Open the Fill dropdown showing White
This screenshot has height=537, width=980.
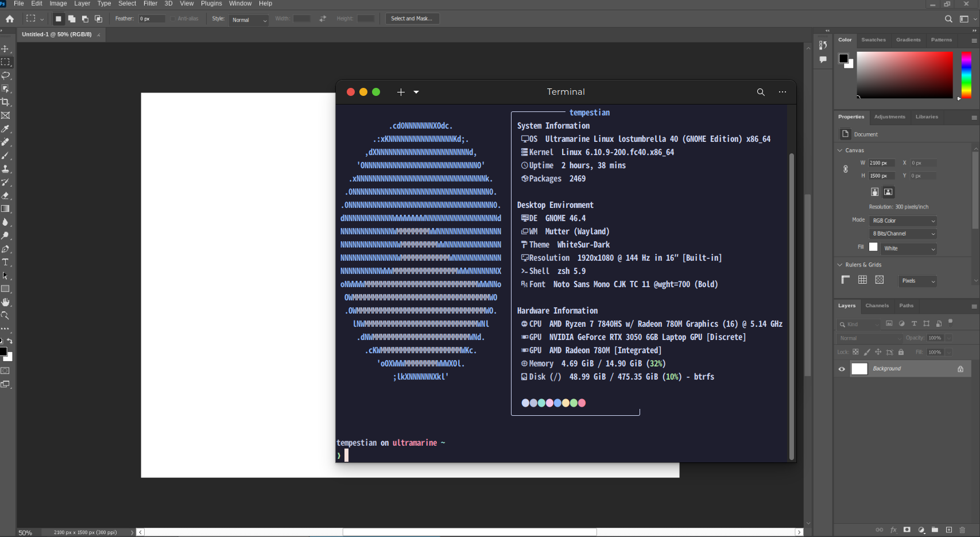(x=909, y=249)
